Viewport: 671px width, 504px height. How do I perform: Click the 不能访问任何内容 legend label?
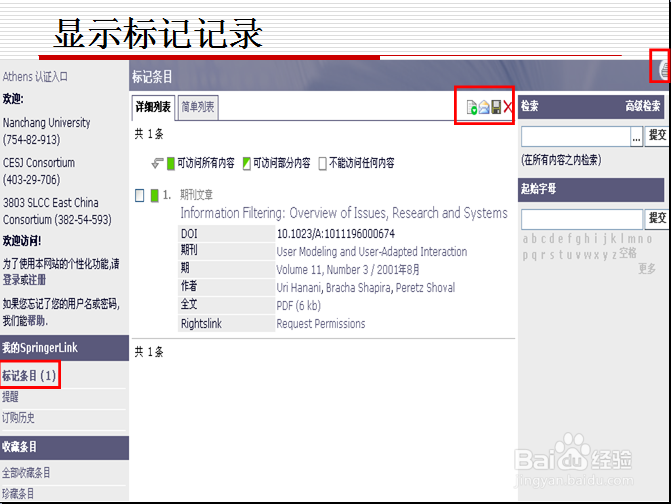(x=362, y=163)
